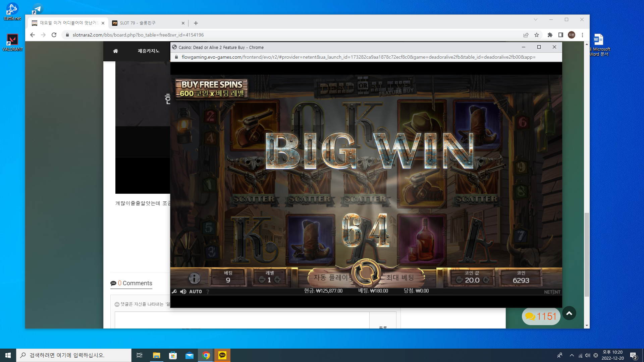Viewport: 644px width, 362px height.
Task: Switch to the SLOT 79 - 슬롯친구 tab
Action: pos(148,23)
